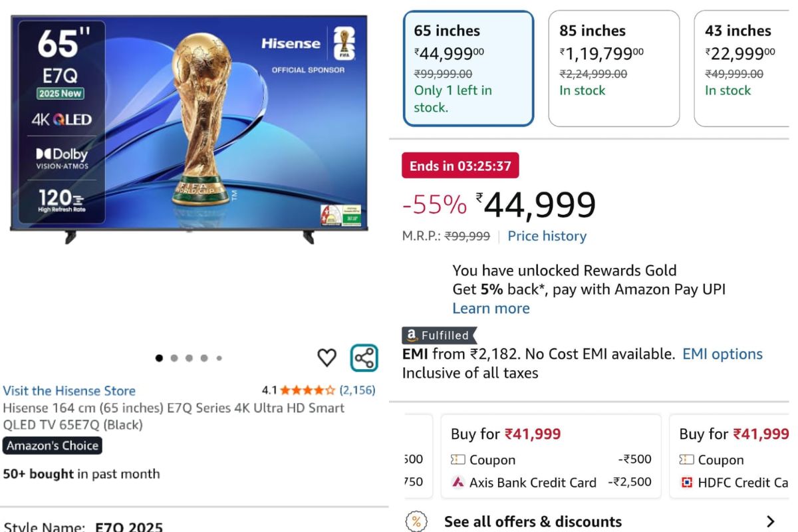Select the 85 inches size option
The height and width of the screenshot is (532, 798).
click(613, 66)
